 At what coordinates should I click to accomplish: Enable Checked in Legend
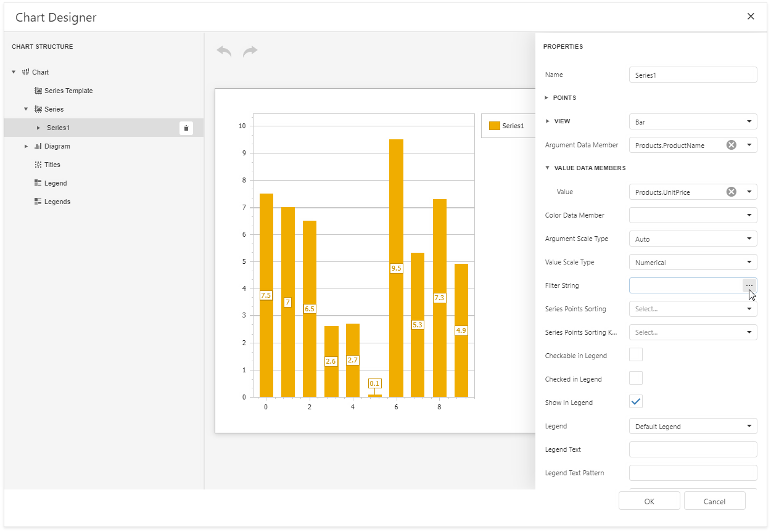pos(635,378)
